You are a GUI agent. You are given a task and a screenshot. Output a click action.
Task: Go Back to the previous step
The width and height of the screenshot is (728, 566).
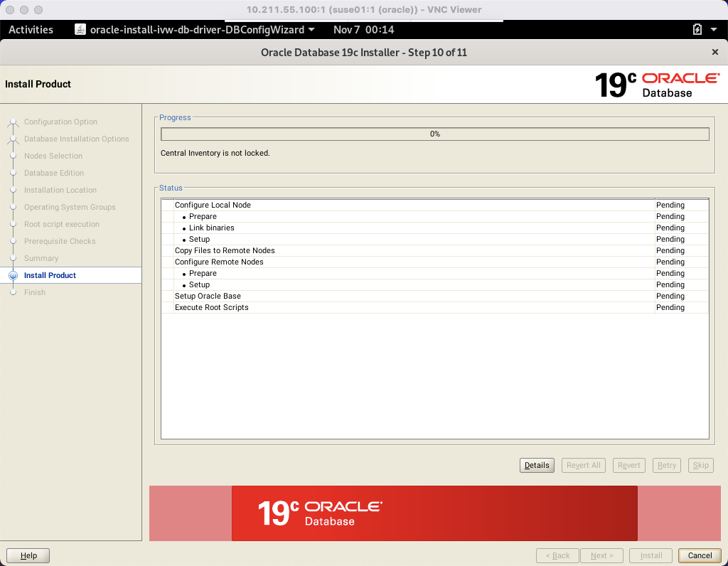(x=557, y=555)
